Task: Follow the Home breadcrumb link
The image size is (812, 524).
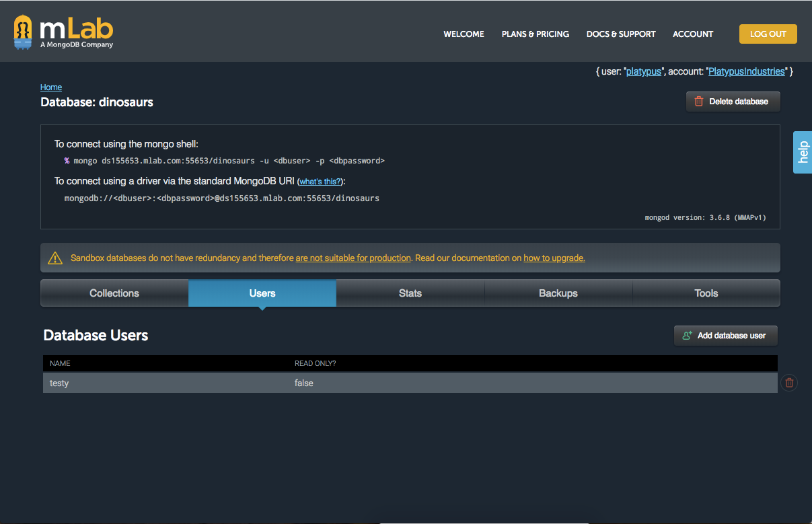Action: pos(50,87)
